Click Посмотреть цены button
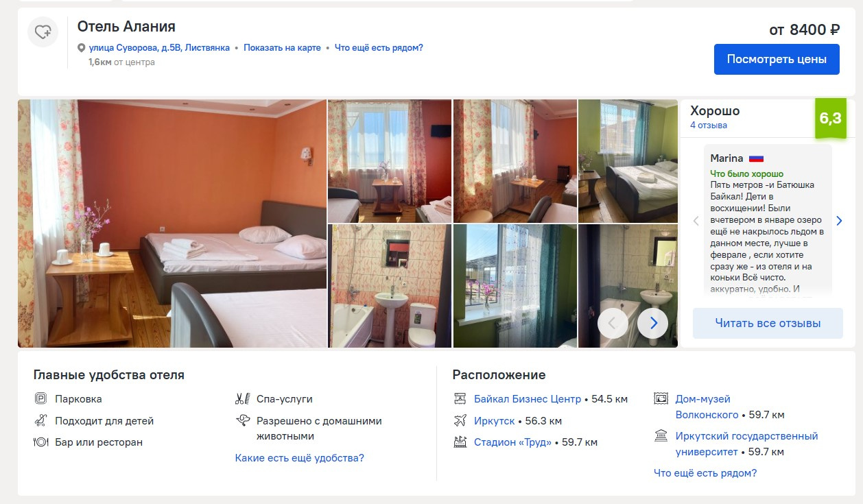This screenshot has height=504, width=863. pyautogui.click(x=777, y=59)
